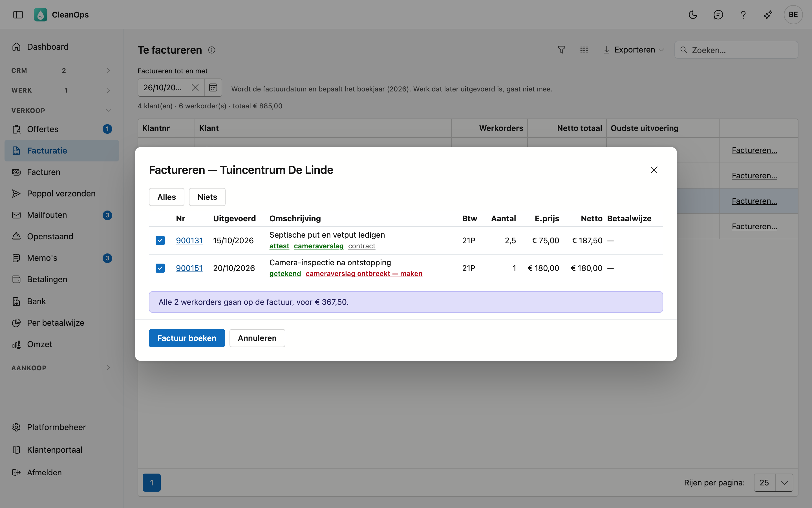The height and width of the screenshot is (508, 812).
Task: Open werkorder link 900131
Action: 189,240
